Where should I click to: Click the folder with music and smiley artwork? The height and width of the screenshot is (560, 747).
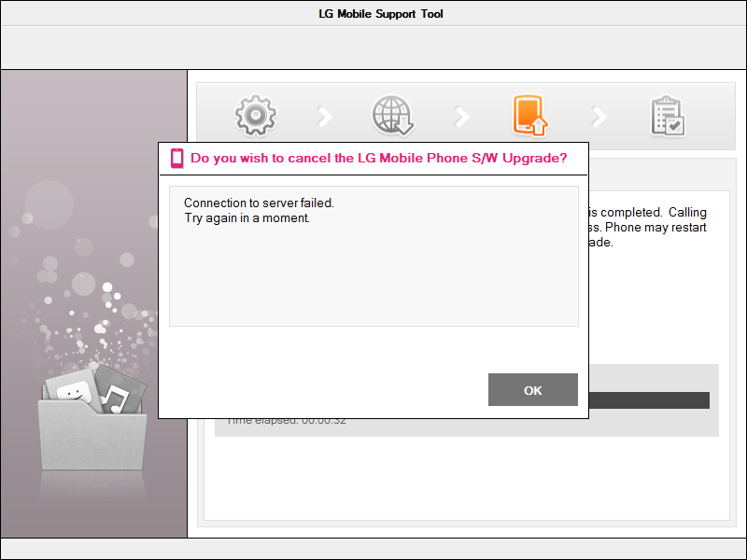click(x=92, y=417)
